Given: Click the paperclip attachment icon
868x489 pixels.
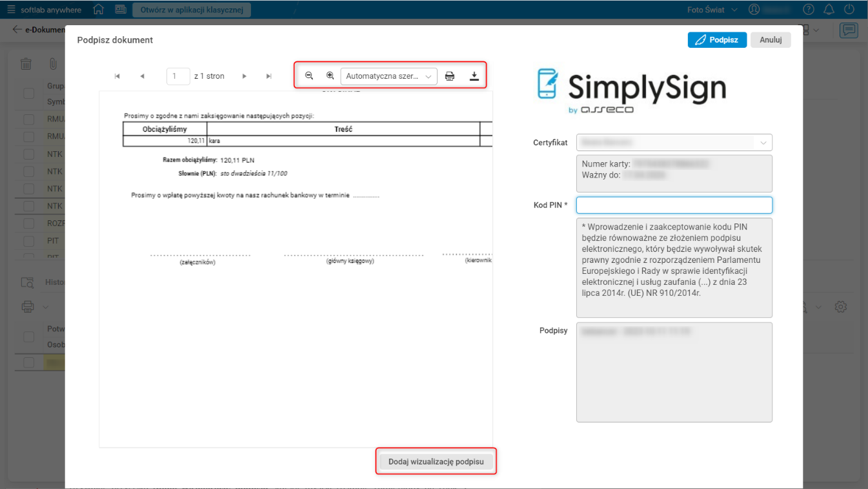Looking at the screenshot, I should tap(54, 64).
